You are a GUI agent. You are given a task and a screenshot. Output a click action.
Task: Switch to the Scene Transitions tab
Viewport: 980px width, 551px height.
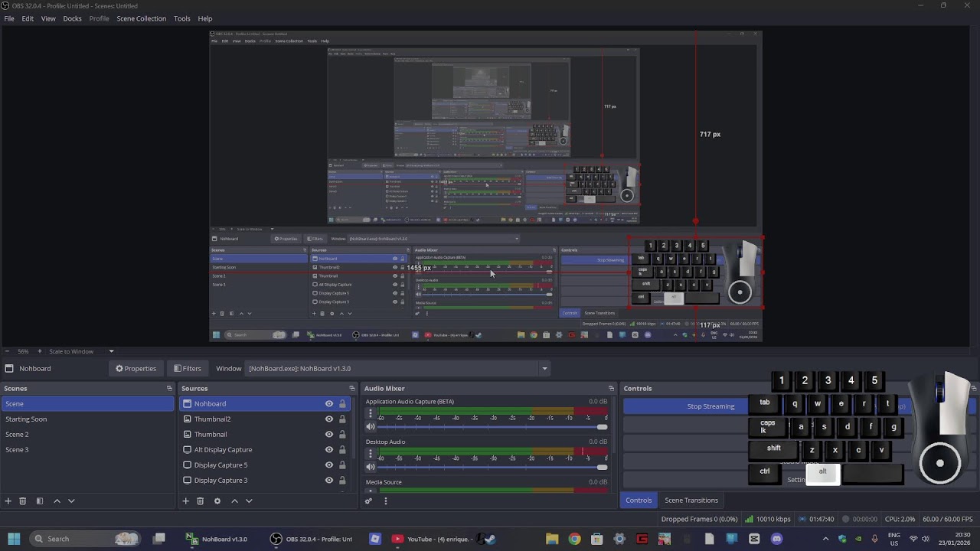691,500
